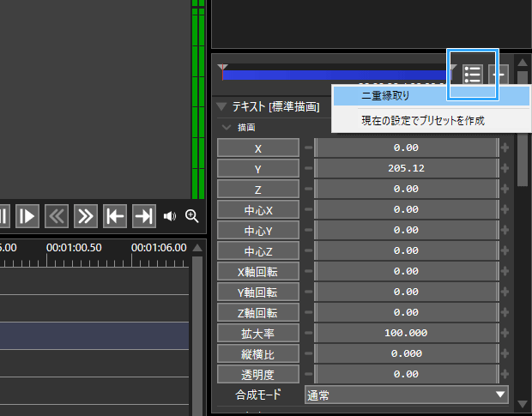Click the 中心Z parameter button

click(258, 250)
